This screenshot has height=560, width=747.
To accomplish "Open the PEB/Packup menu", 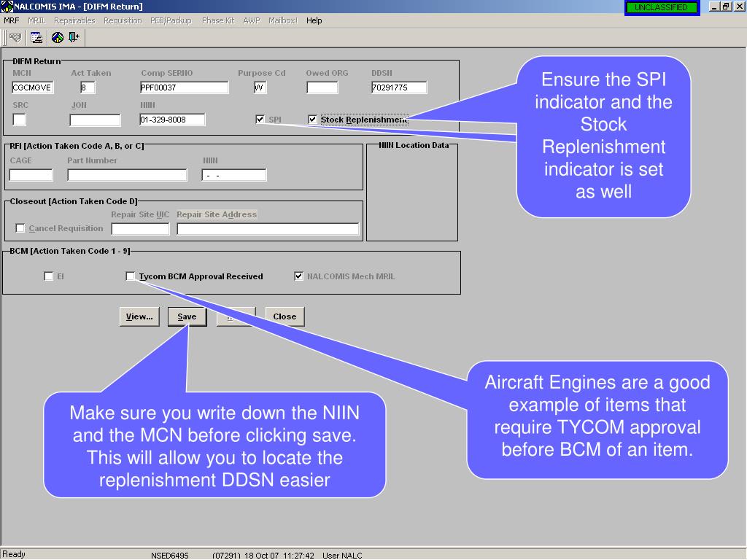I will click(171, 20).
